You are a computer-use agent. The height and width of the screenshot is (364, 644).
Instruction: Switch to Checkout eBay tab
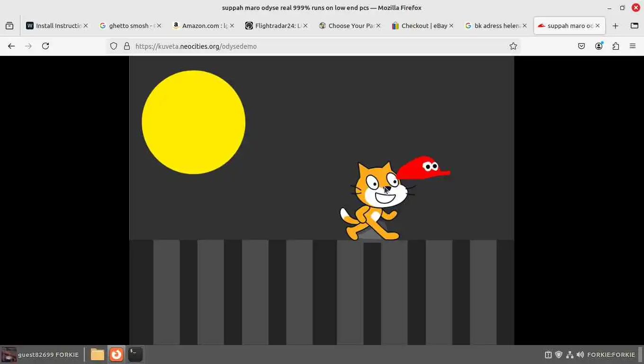pos(422,26)
